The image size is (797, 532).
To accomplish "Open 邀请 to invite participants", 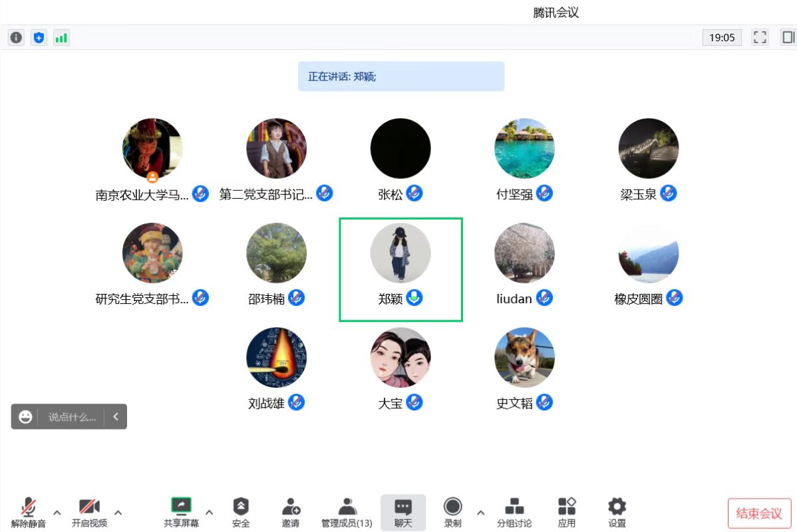I will 290,512.
